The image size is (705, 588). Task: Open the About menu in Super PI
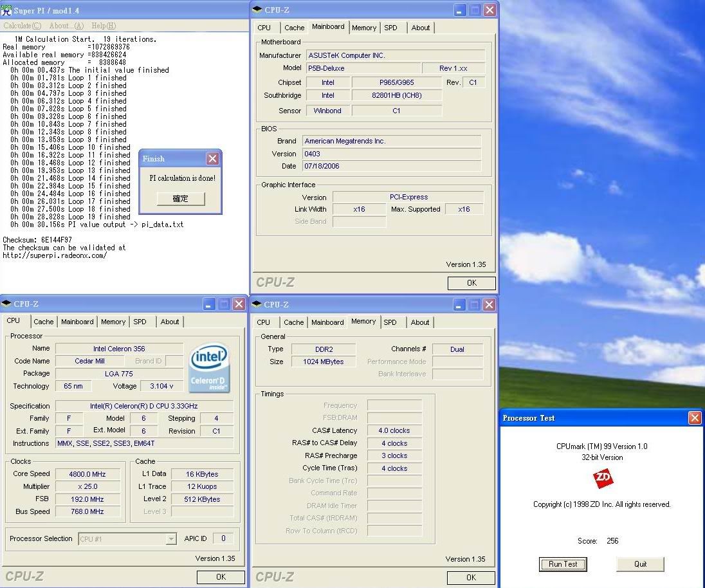(66, 26)
